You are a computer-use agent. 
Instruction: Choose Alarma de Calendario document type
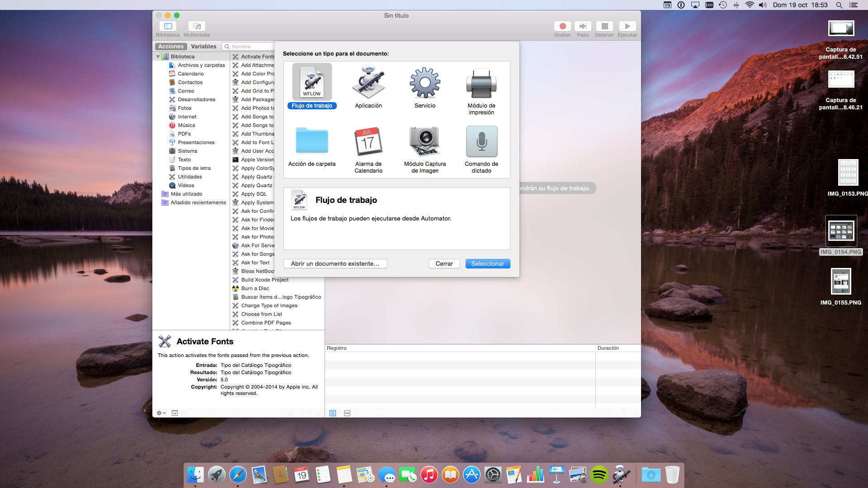pos(368,141)
